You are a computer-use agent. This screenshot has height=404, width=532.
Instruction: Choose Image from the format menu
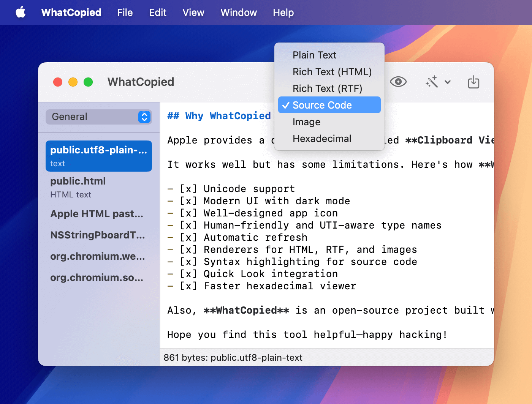329,122
